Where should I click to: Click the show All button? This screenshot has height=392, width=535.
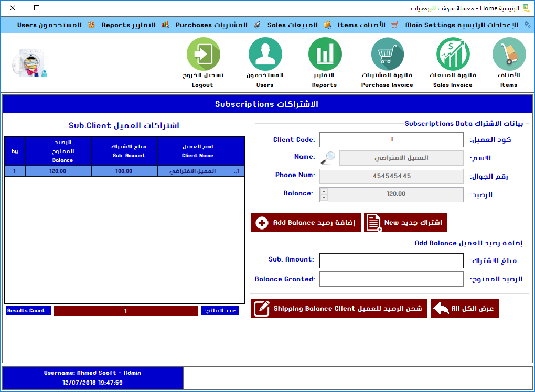[x=465, y=309]
